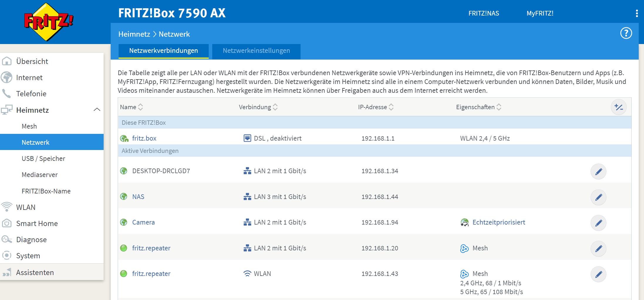Open the help question mark icon
The image size is (644, 300).
(626, 33)
